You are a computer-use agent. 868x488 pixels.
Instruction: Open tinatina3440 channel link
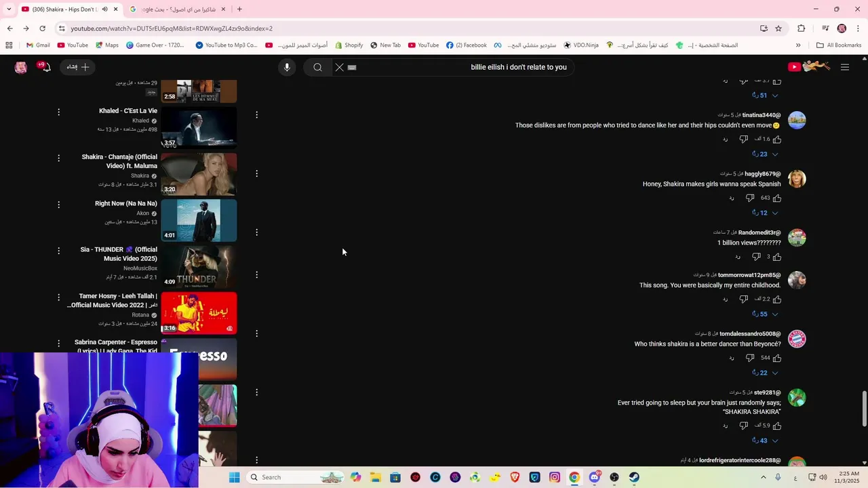[x=762, y=115]
